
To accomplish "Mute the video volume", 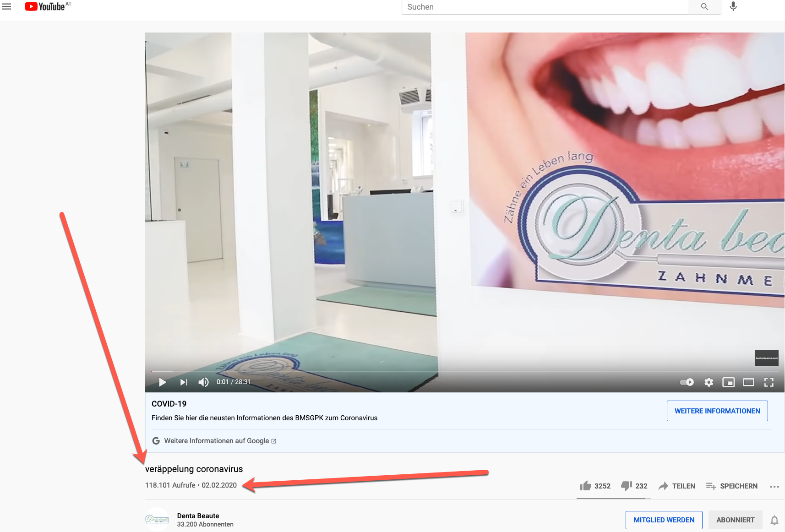I will coord(203,382).
